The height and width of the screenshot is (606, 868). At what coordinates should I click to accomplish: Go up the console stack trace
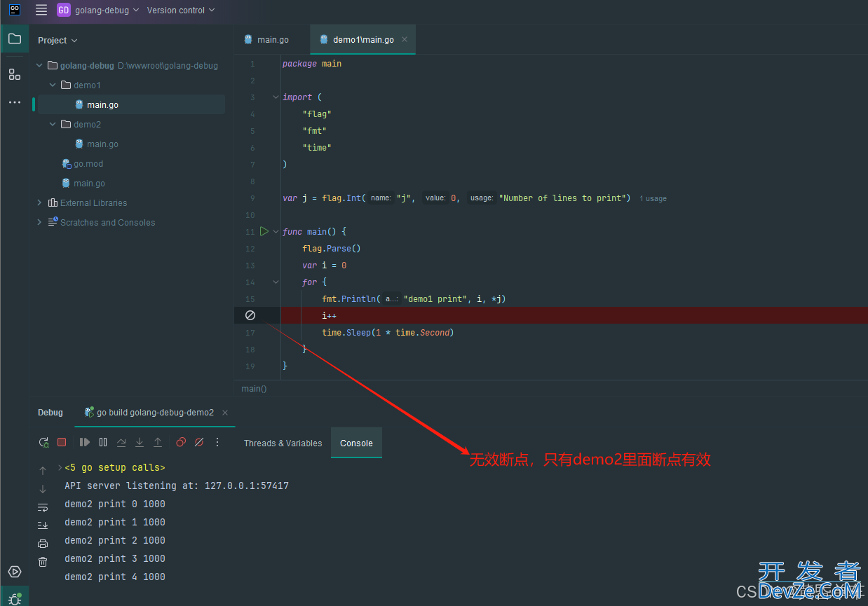click(x=43, y=471)
